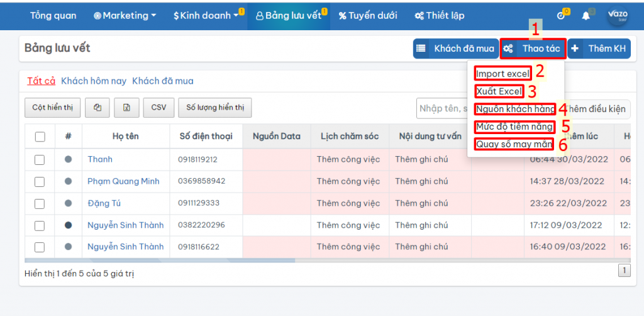Image resolution: width=644 pixels, height=316 pixels.
Task: Click the Thêm KH button
Action: click(x=599, y=48)
